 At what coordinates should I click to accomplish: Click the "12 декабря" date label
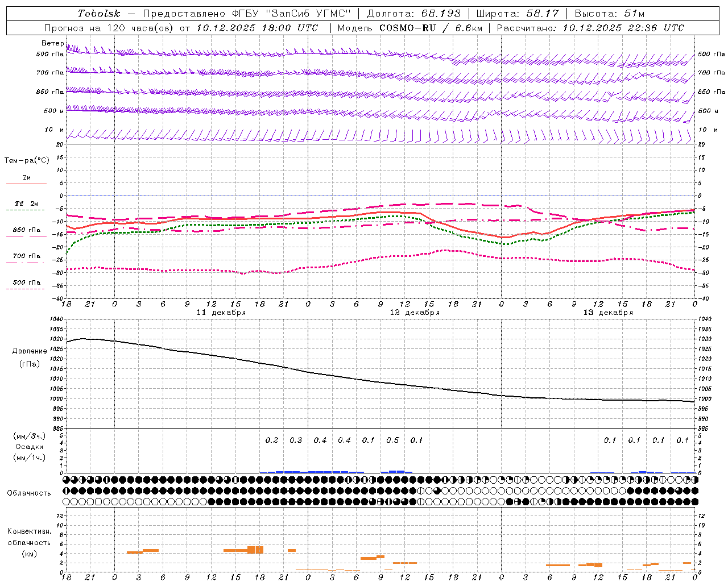tap(415, 313)
